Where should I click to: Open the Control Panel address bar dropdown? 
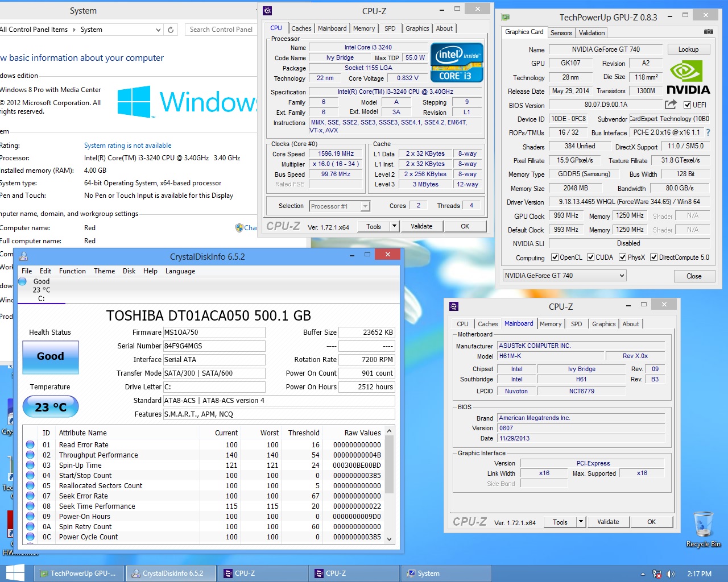(158, 30)
